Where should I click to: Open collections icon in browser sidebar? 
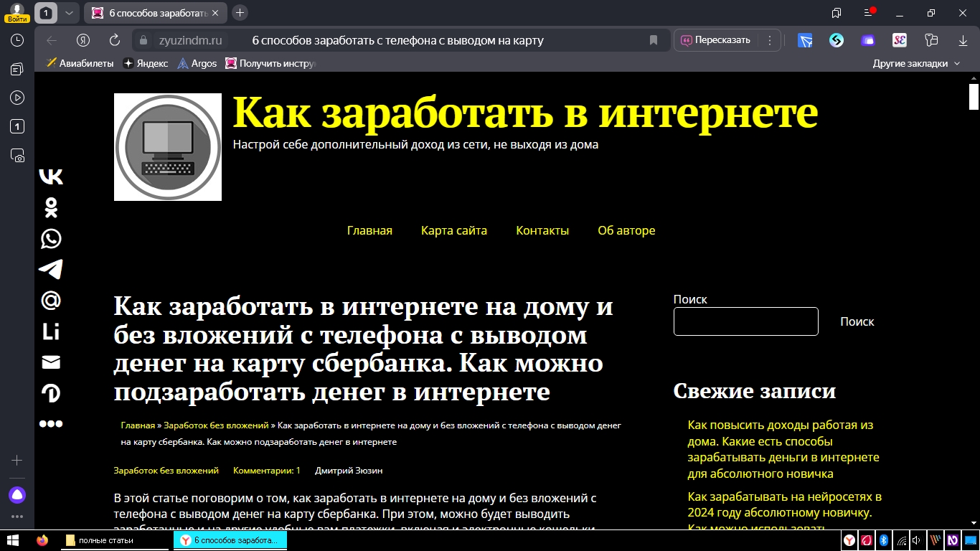17,69
